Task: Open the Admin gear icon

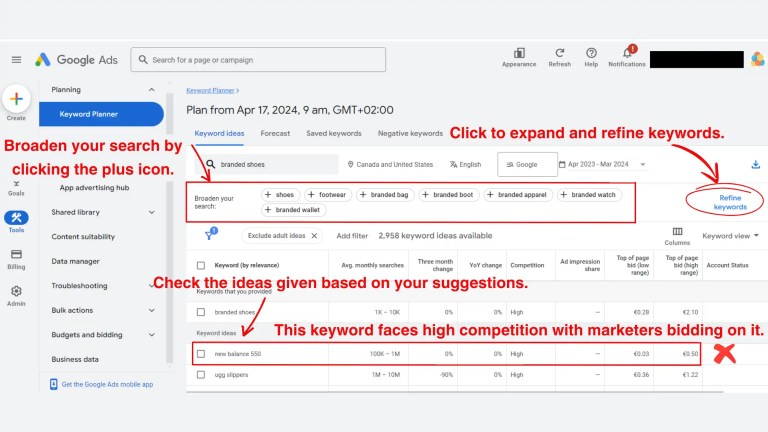Action: (16, 291)
